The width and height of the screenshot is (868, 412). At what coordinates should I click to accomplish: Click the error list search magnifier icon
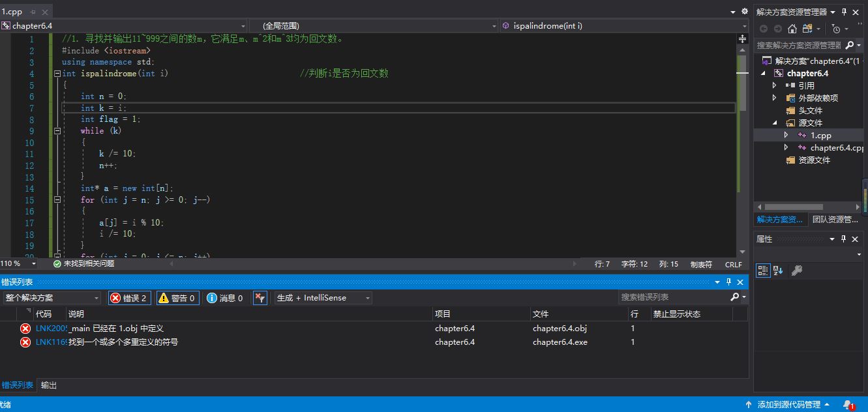(x=735, y=297)
